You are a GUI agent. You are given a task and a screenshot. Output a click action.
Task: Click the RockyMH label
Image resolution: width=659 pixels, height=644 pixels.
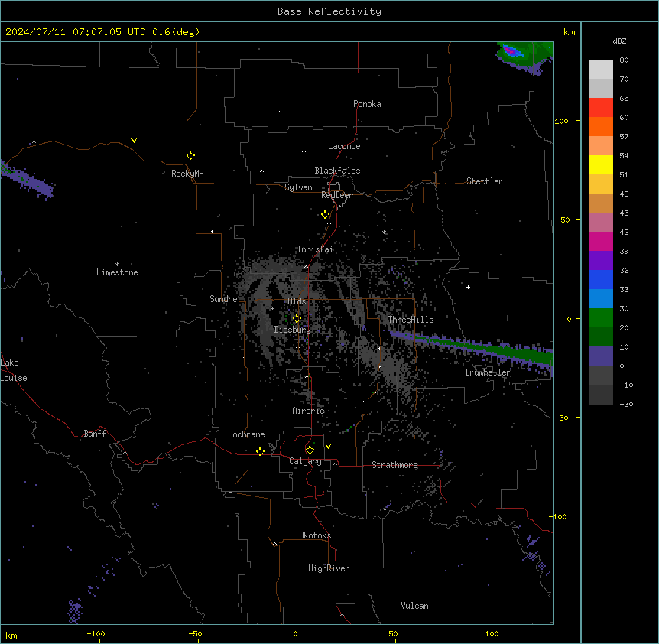click(x=187, y=174)
